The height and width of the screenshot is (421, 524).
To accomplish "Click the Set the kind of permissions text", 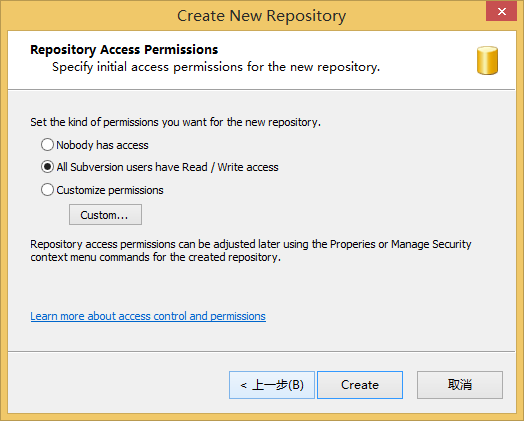I will 175,122.
